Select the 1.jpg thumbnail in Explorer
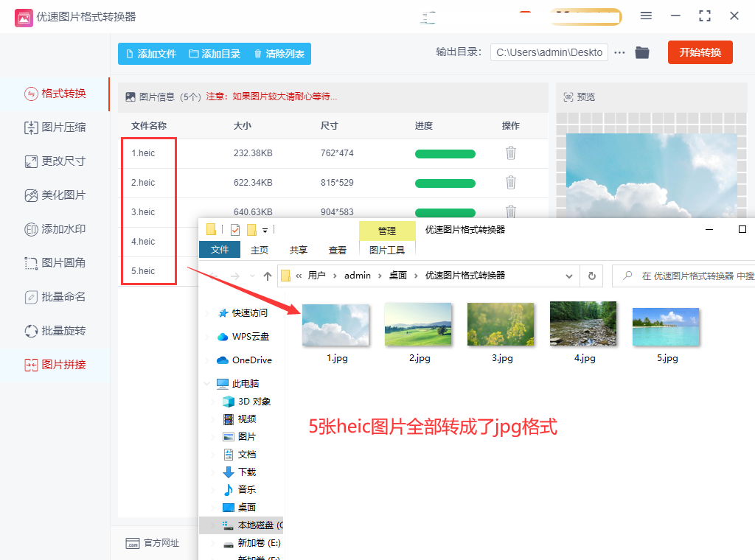The image size is (755, 560). click(335, 325)
